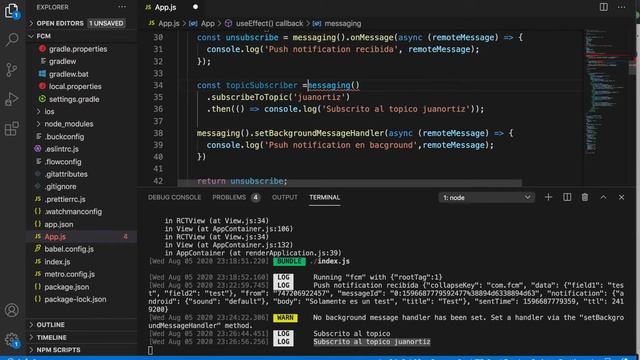Open the Manage gear icon
The width and height of the screenshot is (640, 360).
coord(12,340)
